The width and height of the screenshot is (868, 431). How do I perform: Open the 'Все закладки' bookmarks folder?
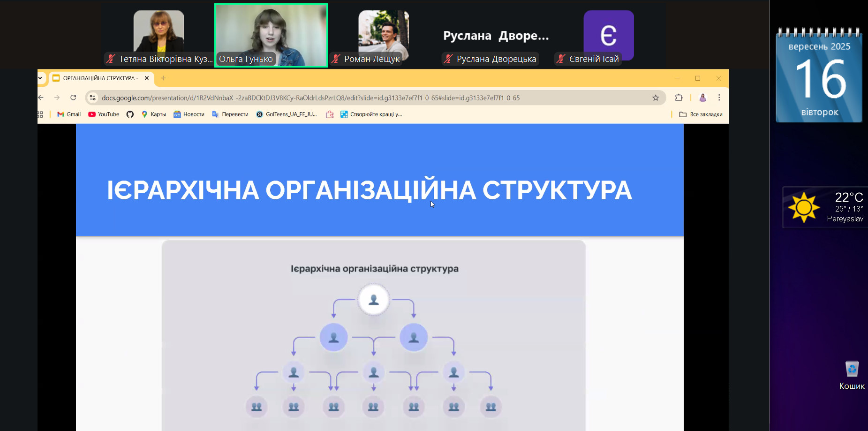(x=701, y=114)
